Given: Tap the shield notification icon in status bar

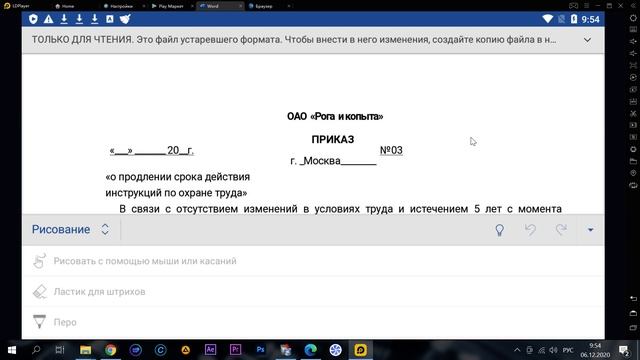Looking at the screenshot, I should [33, 19].
